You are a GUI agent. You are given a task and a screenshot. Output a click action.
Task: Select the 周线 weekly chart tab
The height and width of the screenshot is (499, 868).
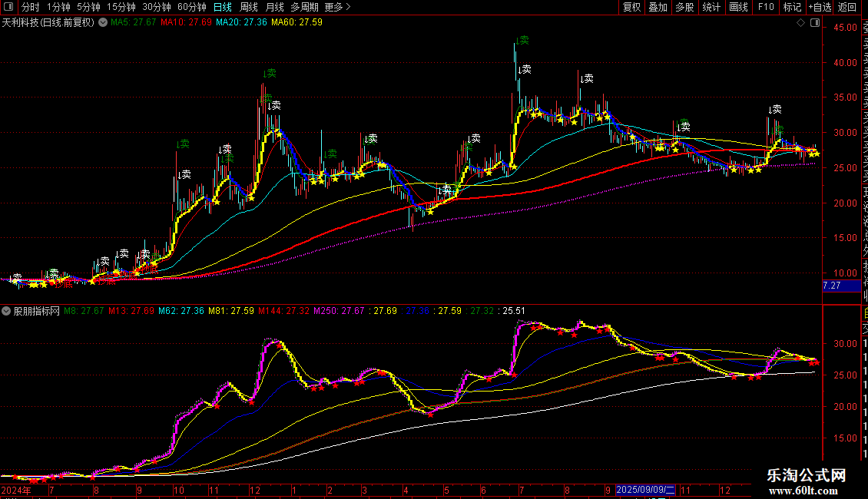click(249, 7)
